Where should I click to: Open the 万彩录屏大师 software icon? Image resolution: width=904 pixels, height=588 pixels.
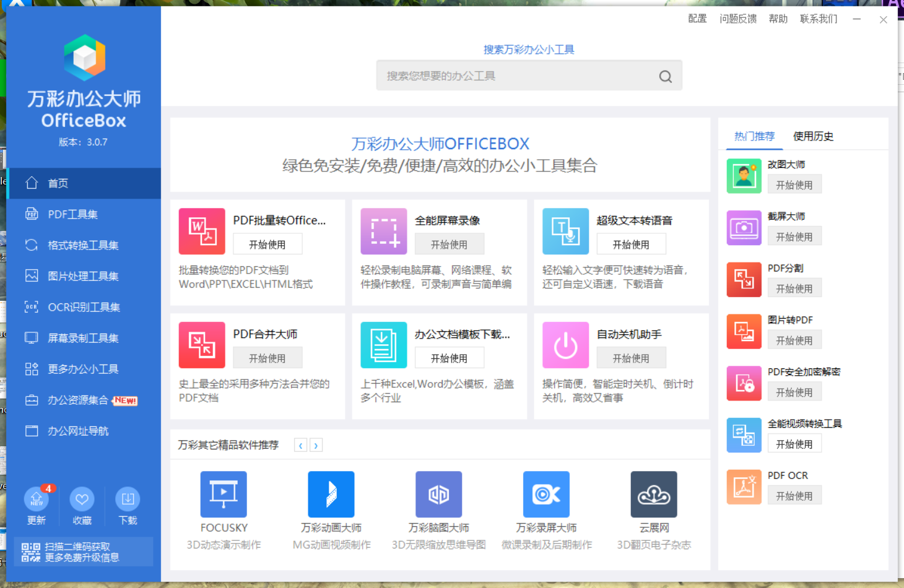coord(546,495)
